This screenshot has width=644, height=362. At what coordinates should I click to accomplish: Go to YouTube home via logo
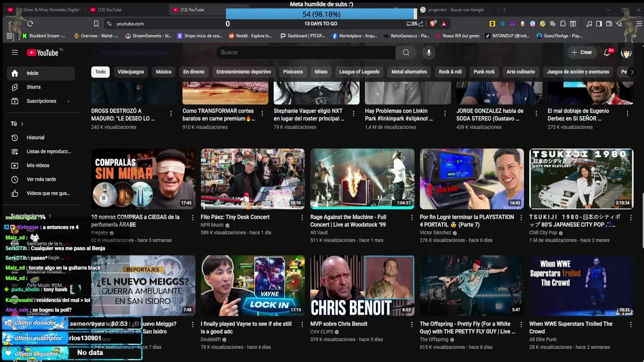pyautogui.click(x=43, y=52)
